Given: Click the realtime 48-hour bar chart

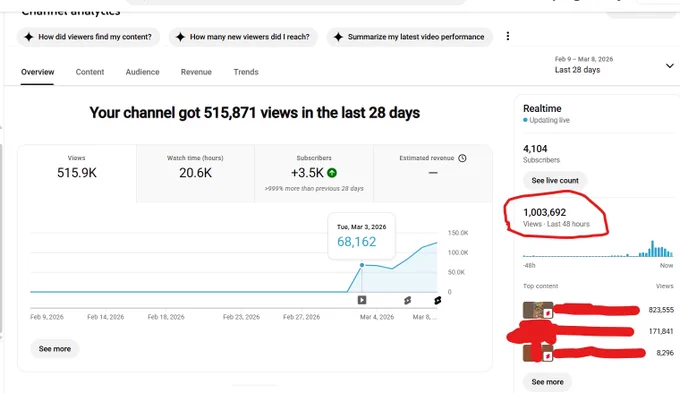Looking at the screenshot, I should point(598,249).
